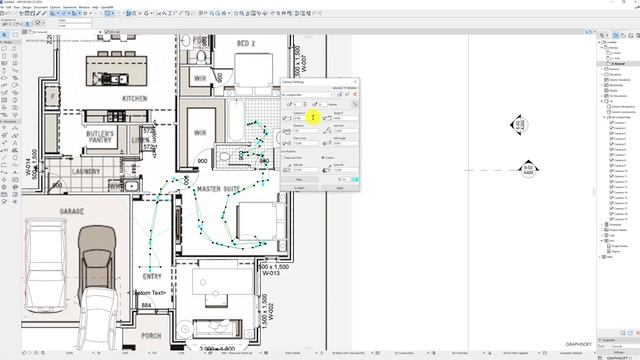Click into the Distance field

coord(306,131)
